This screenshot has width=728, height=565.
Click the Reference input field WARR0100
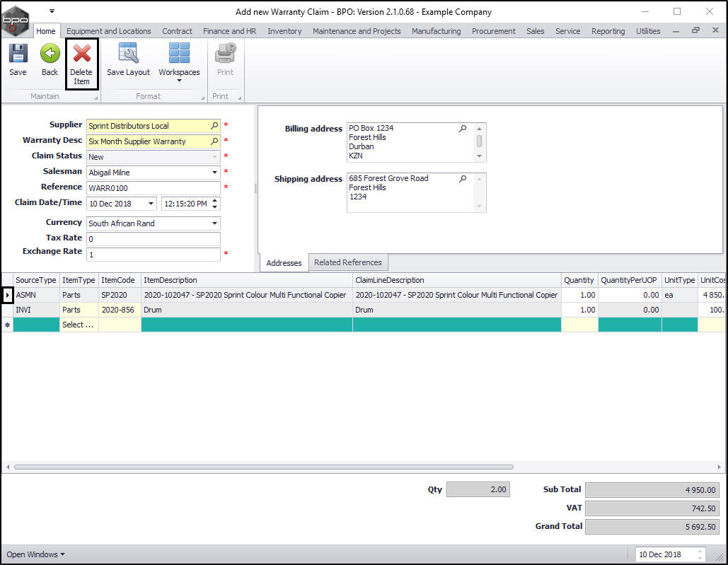(154, 188)
